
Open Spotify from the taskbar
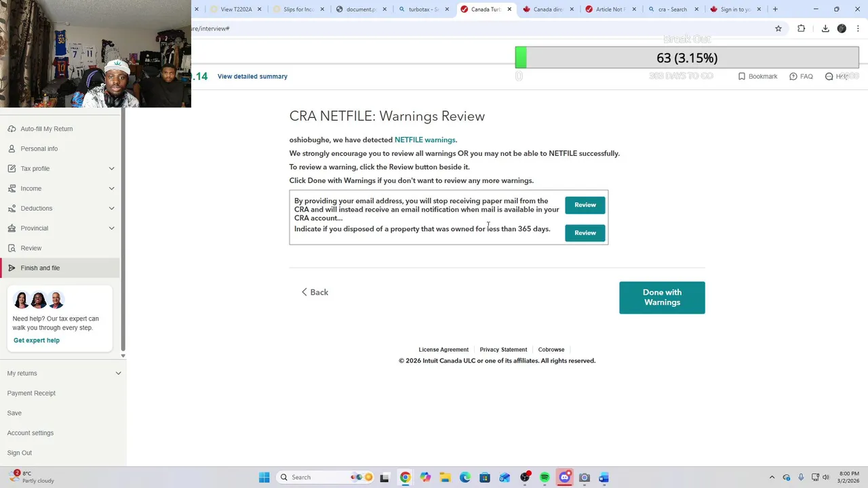click(545, 477)
